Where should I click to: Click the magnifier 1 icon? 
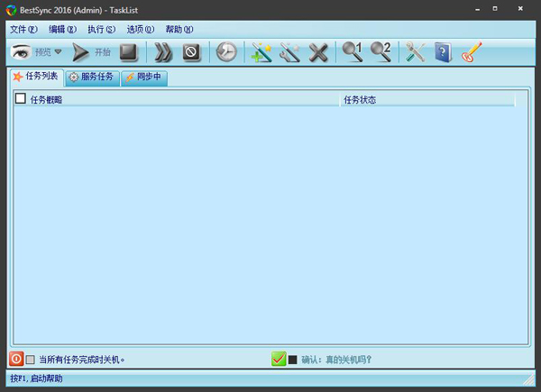coord(352,51)
